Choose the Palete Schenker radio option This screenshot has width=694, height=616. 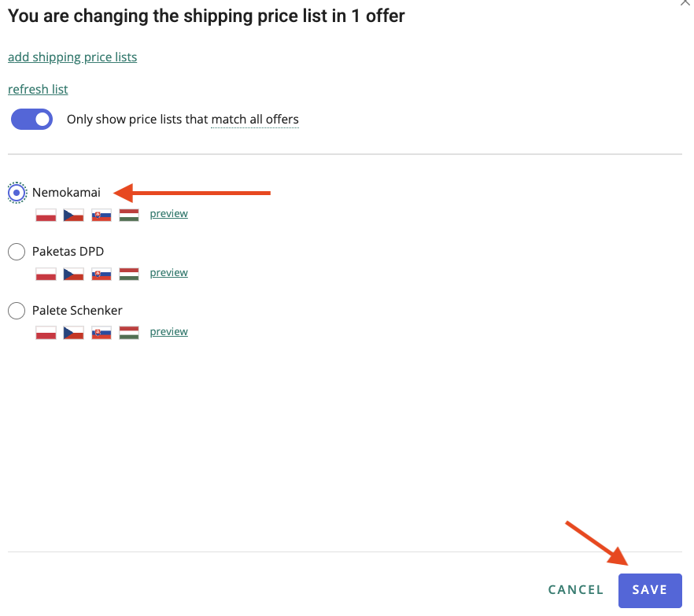click(17, 311)
